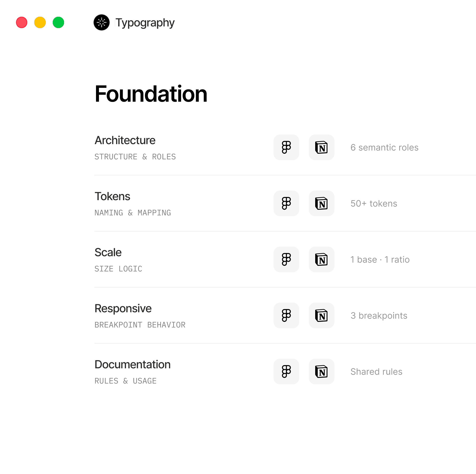476x474 pixels.
Task: Click the Figma icon beside Scale
Action: (x=286, y=259)
